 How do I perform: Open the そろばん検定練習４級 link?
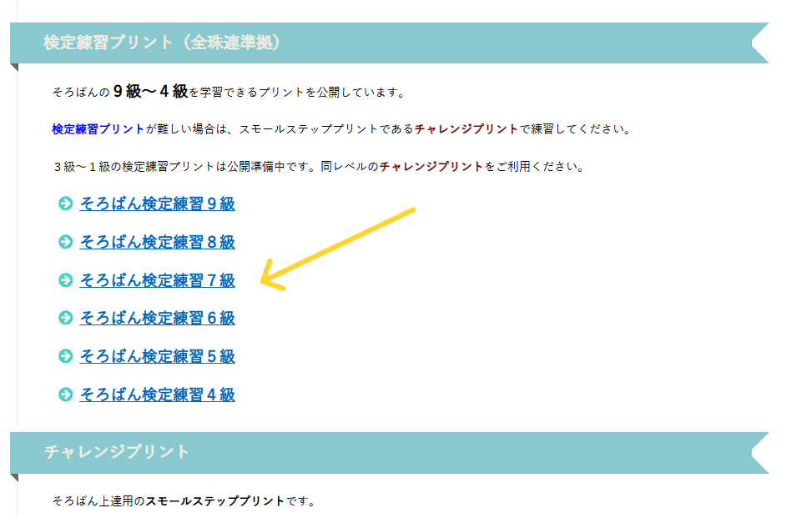point(157,395)
